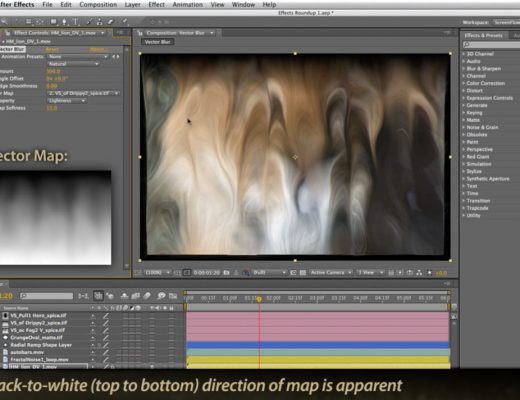Select the Pan Behind tool
520x400 pixels.
point(40,22)
